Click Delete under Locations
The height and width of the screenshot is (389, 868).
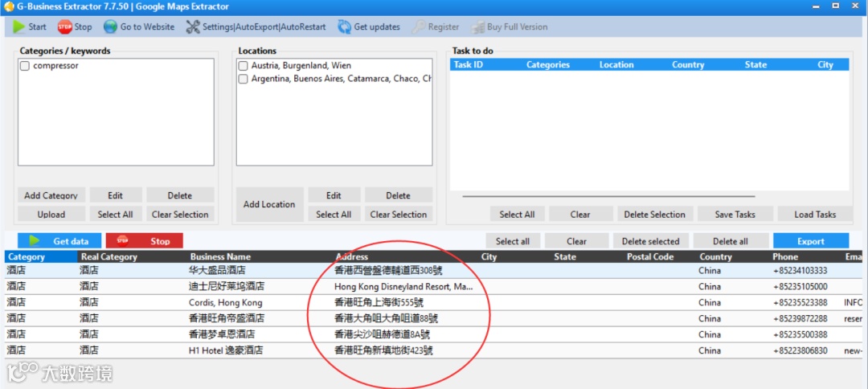coord(398,195)
